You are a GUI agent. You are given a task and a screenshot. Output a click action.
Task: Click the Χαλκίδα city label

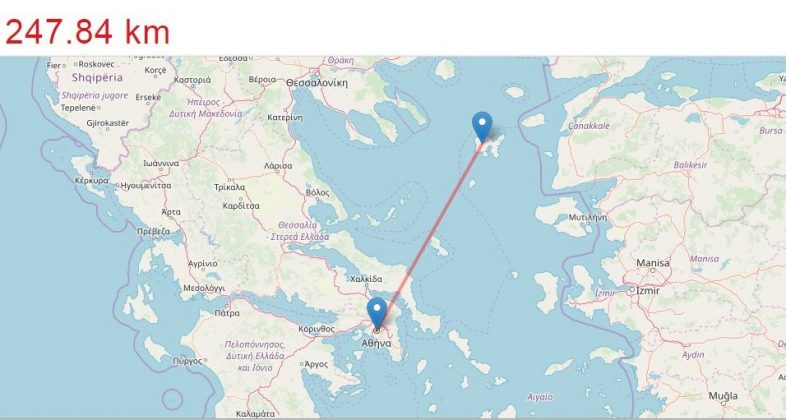(366, 279)
